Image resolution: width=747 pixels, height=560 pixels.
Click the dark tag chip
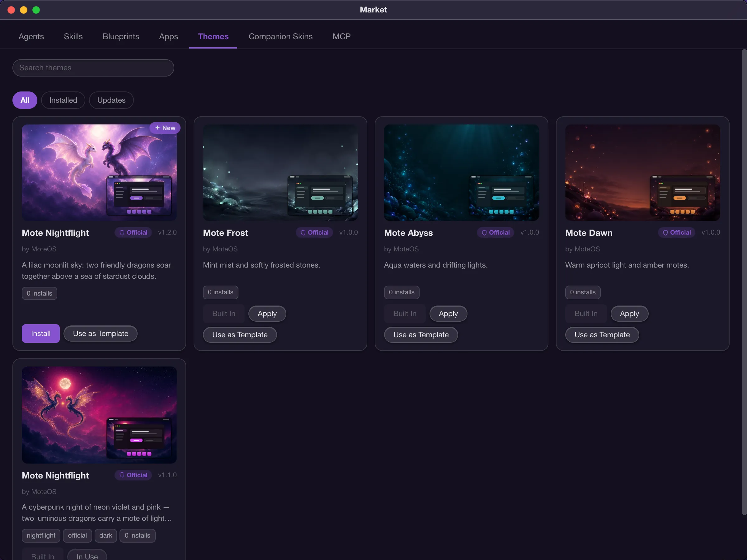tap(106, 536)
